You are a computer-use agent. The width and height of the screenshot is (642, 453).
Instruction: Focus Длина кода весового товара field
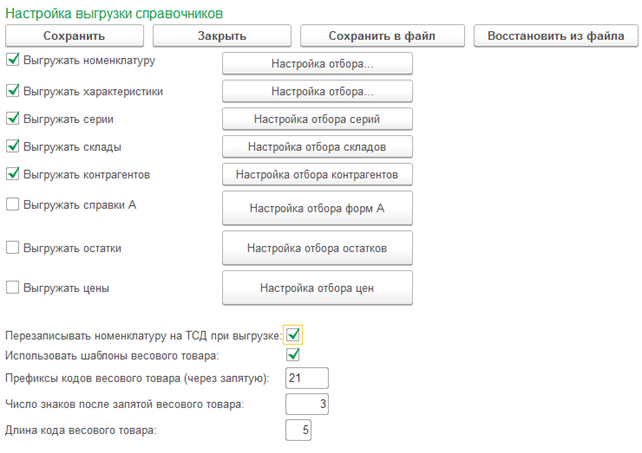point(298,430)
